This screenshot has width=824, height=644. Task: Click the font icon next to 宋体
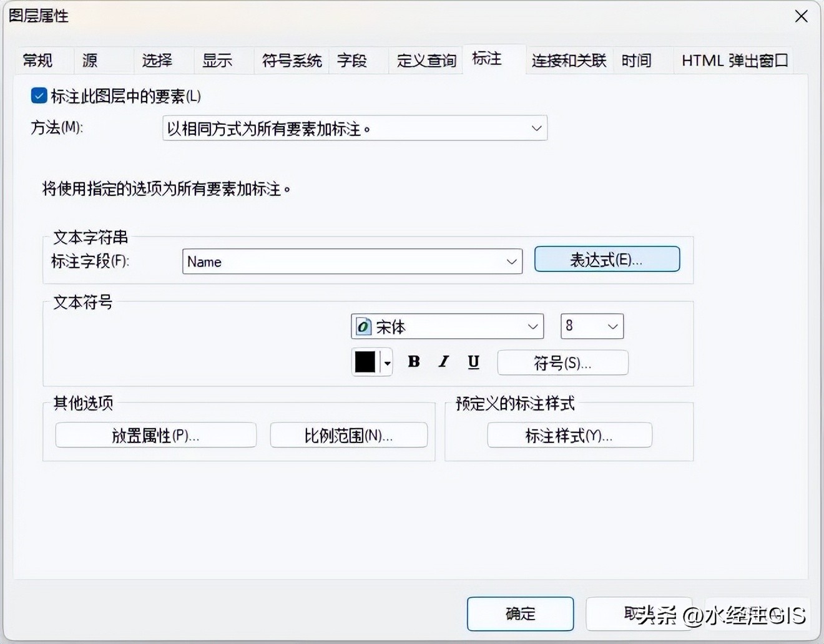pyautogui.click(x=364, y=326)
